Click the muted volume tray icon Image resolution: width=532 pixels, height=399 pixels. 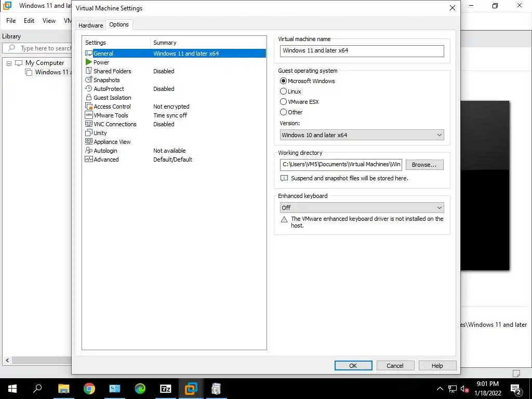tap(464, 389)
